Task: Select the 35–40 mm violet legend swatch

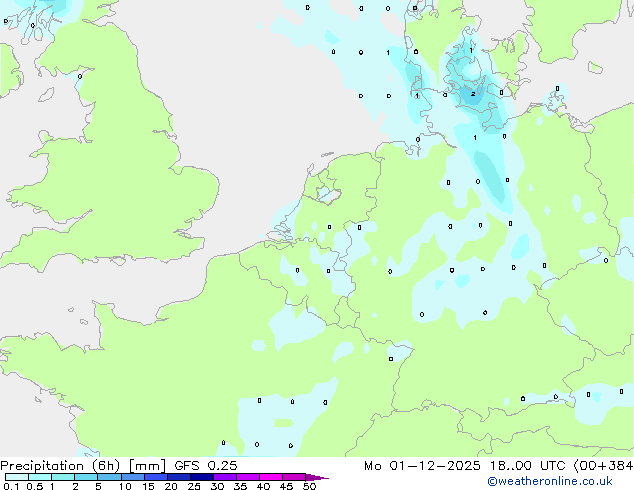Action: click(247, 477)
